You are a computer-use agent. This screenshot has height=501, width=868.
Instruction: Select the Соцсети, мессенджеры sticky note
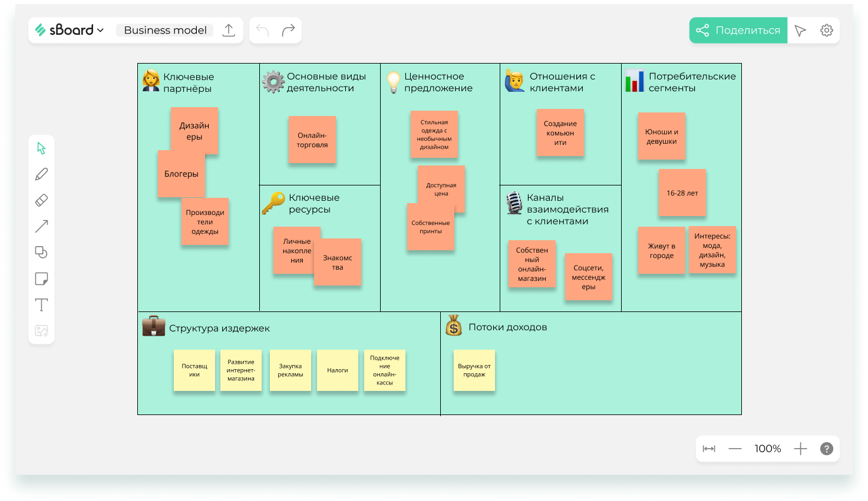point(589,277)
